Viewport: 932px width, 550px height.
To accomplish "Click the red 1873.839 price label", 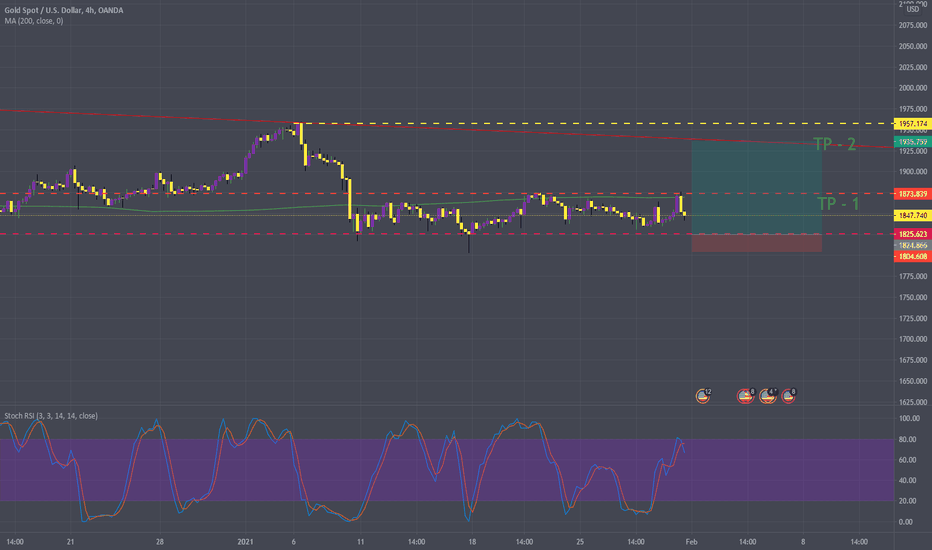I will [912, 194].
